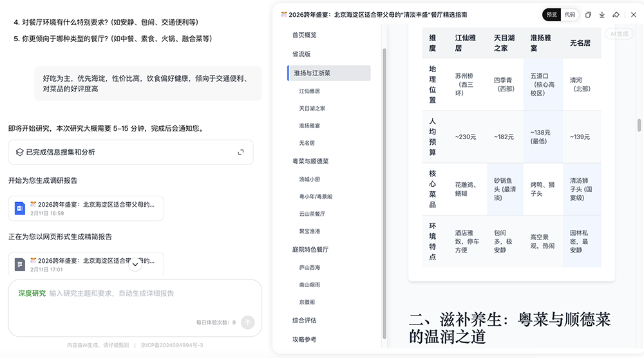
Task: Jump to latest message with down chevron button
Action: [135, 265]
